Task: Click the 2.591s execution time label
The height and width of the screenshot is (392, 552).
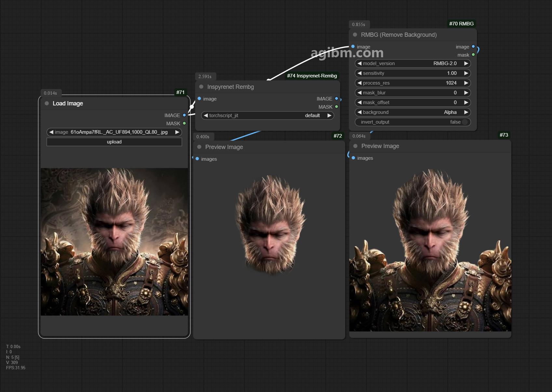Action: (x=205, y=77)
